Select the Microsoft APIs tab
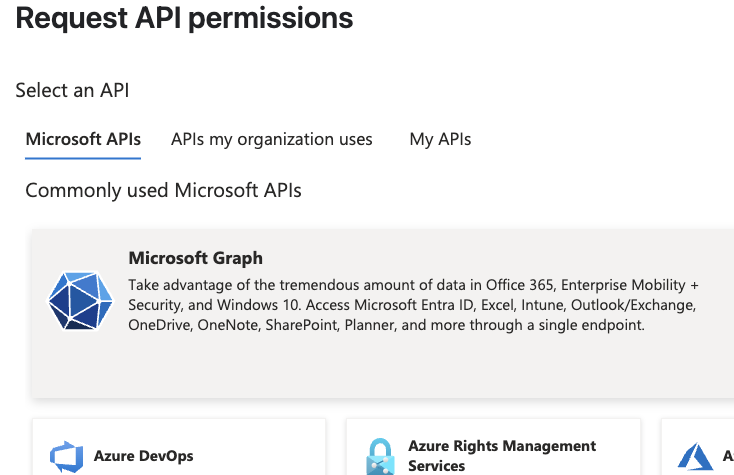This screenshot has height=475, width=734. 83,139
